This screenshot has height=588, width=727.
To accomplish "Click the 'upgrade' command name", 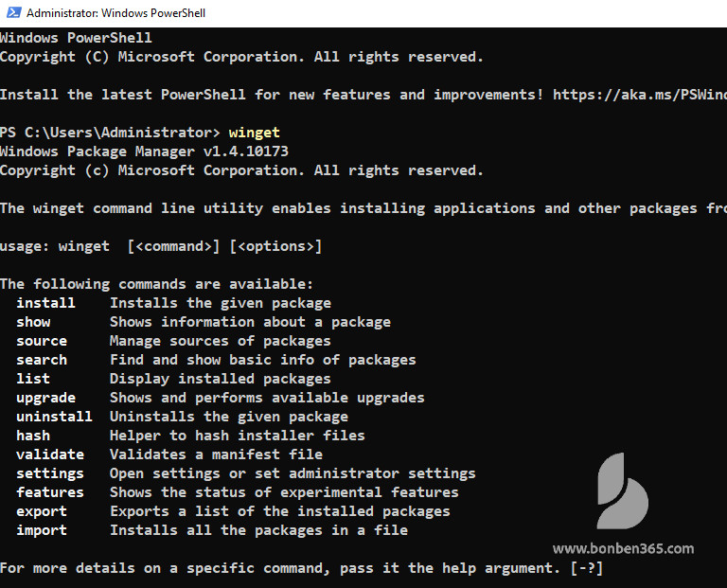I will point(45,398).
